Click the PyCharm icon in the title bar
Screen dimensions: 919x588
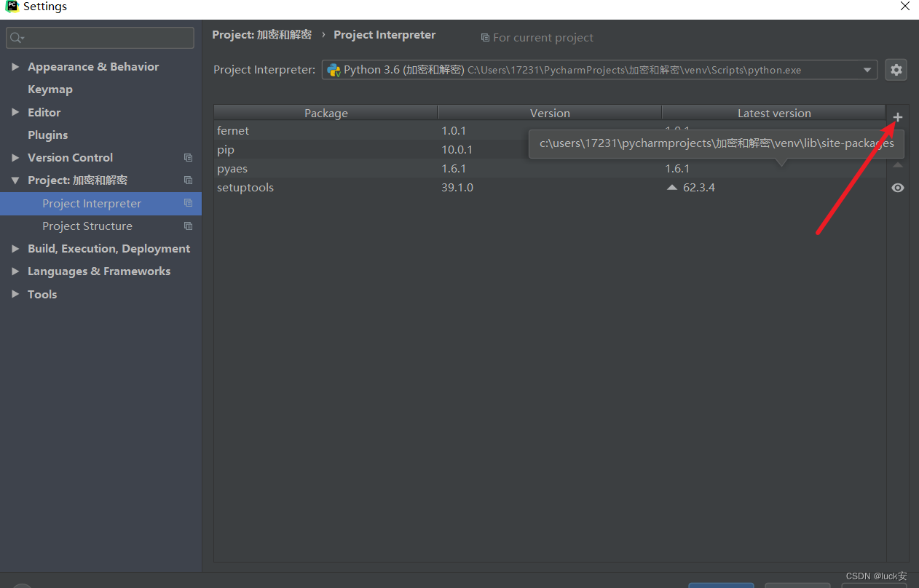12,7
